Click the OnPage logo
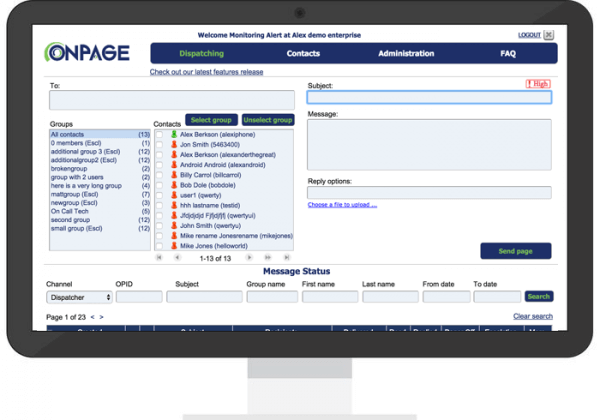This screenshot has width=600, height=420. [x=87, y=52]
